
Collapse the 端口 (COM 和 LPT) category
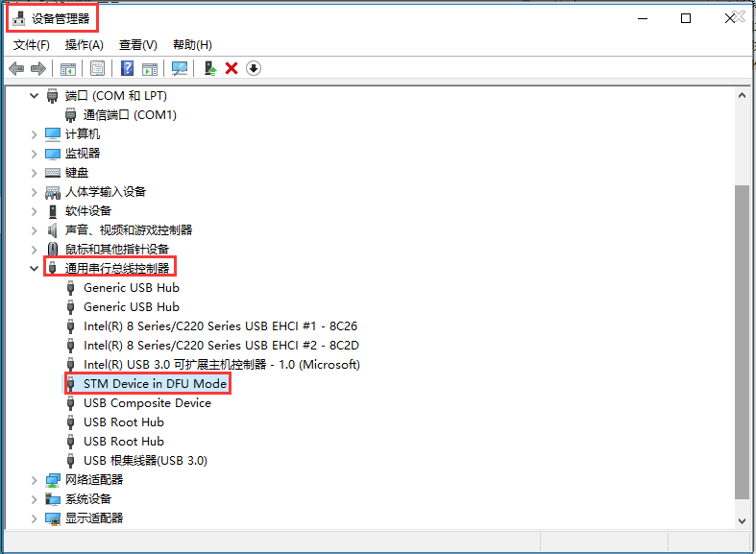pyautogui.click(x=36, y=96)
